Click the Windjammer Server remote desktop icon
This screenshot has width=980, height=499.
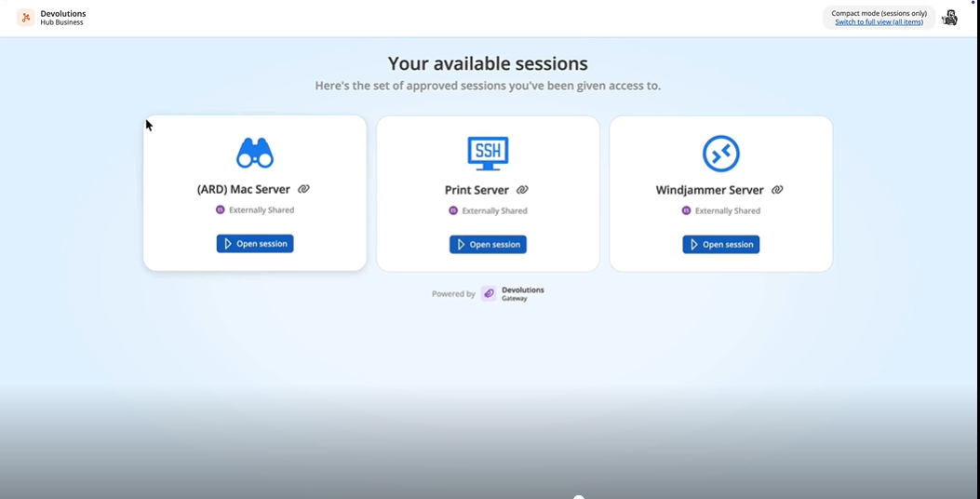pyautogui.click(x=721, y=154)
